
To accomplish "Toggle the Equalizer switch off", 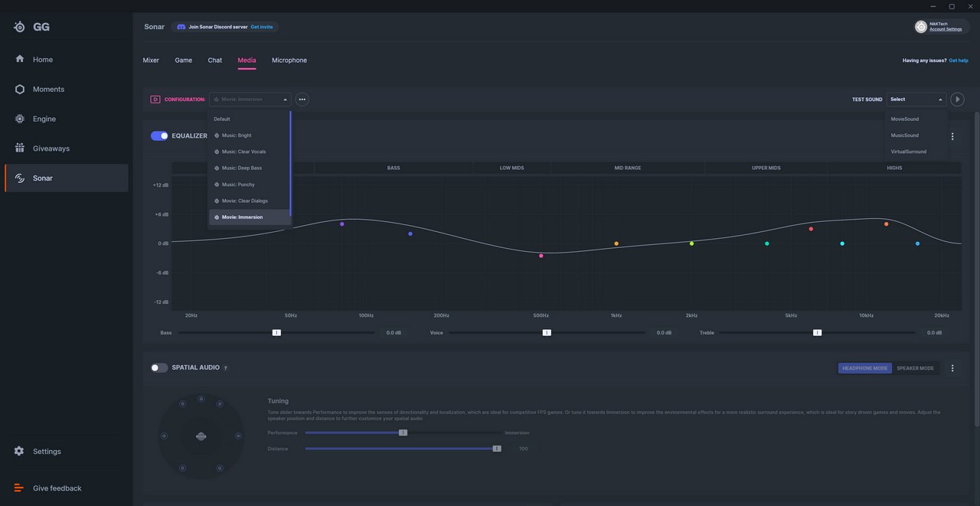I will pyautogui.click(x=159, y=136).
